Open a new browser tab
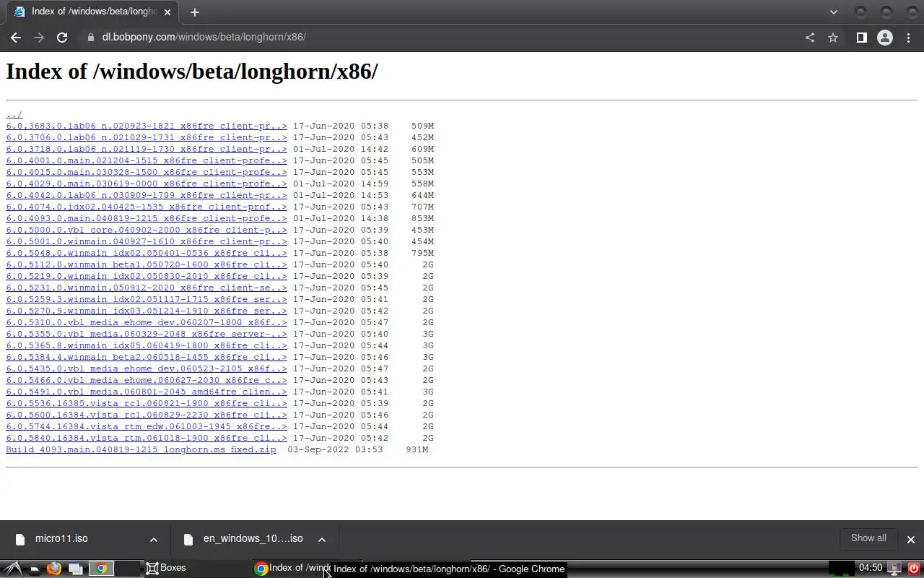Viewport: 924px width, 578px height. pos(194,12)
